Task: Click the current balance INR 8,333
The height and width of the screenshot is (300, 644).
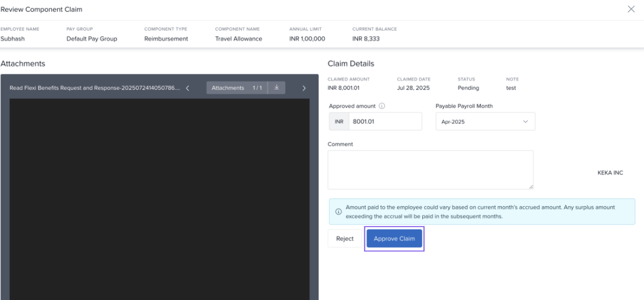Action: click(366, 39)
